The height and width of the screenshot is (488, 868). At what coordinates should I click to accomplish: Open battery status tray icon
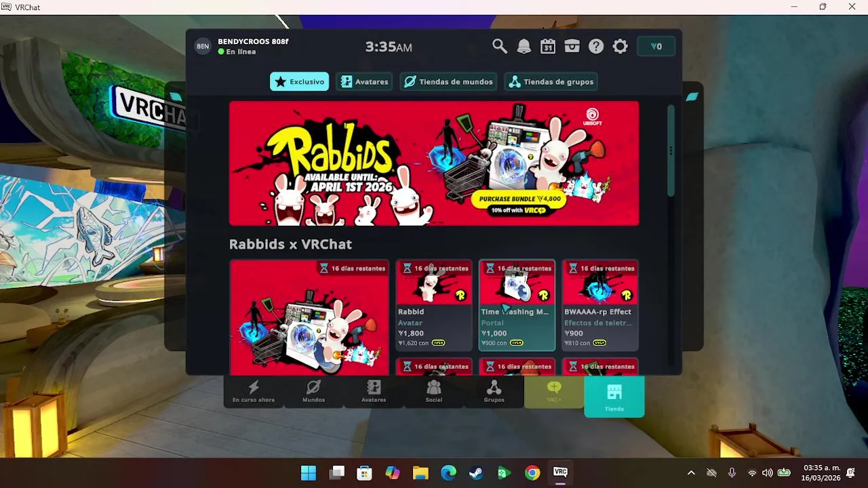784,473
